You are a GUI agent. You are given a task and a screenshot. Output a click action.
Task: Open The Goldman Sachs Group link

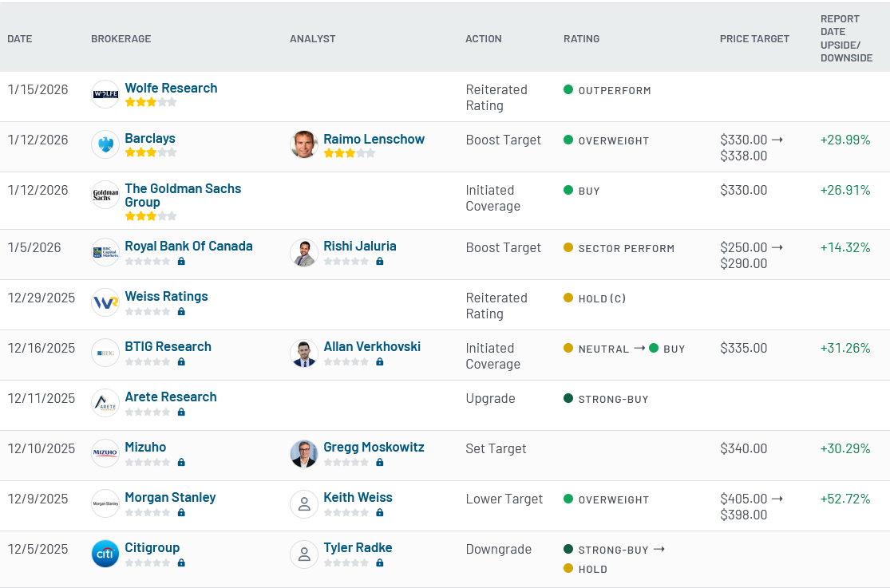183,195
